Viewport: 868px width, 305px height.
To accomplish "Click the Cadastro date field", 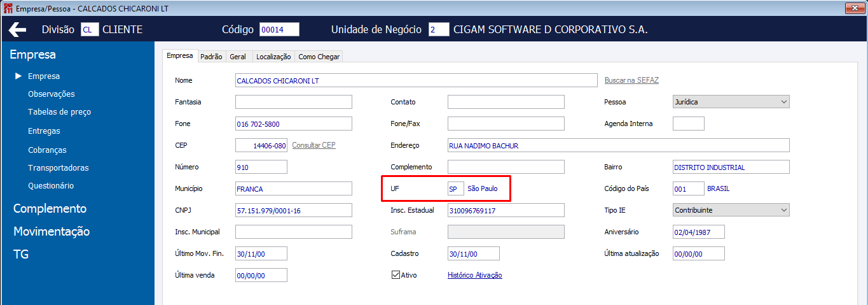I will pos(474,253).
